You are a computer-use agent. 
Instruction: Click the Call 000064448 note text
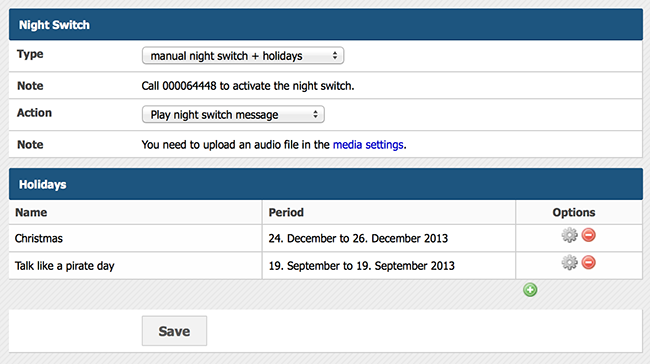[x=248, y=86]
